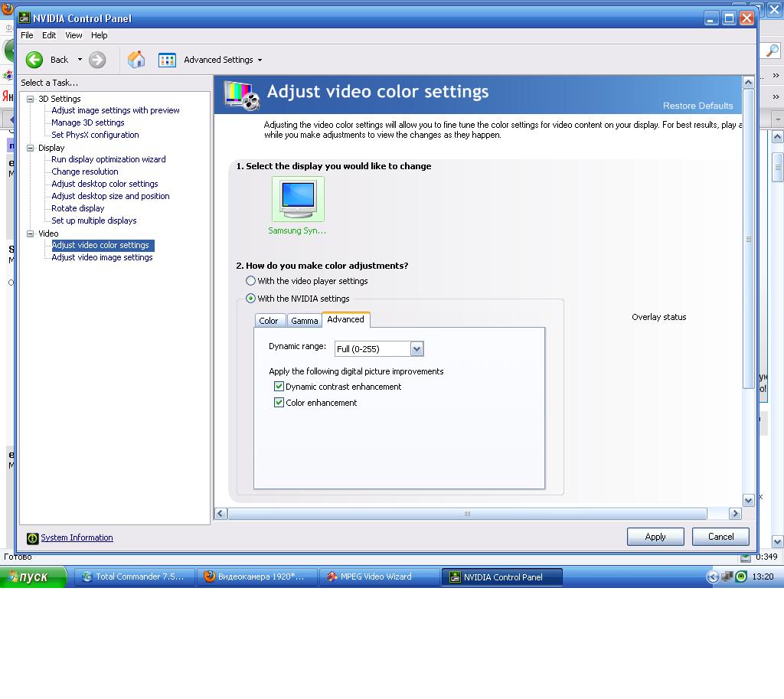Open Adjust desktop size and position
This screenshot has height=699, width=784.
[110, 196]
